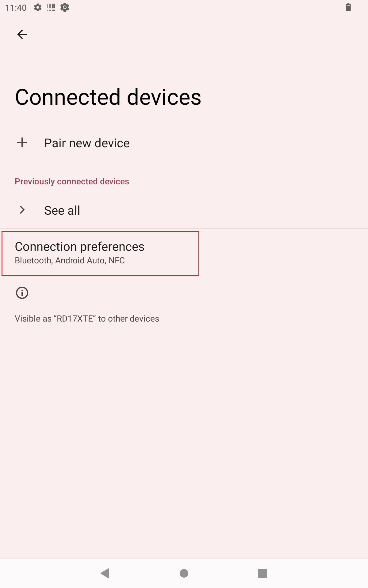Tap the back arrow above the page title
This screenshot has width=368, height=588.
[22, 34]
